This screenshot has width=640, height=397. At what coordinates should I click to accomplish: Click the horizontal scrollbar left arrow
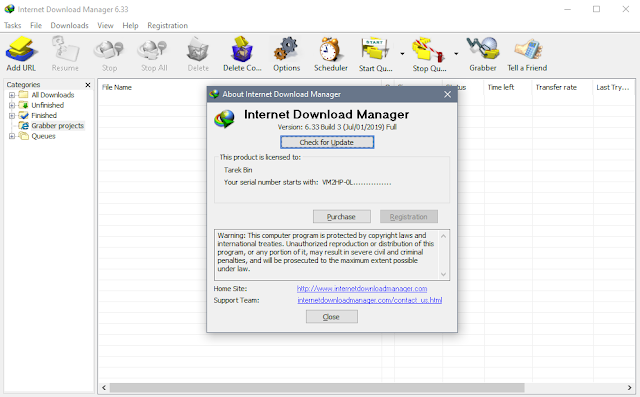pos(104,388)
